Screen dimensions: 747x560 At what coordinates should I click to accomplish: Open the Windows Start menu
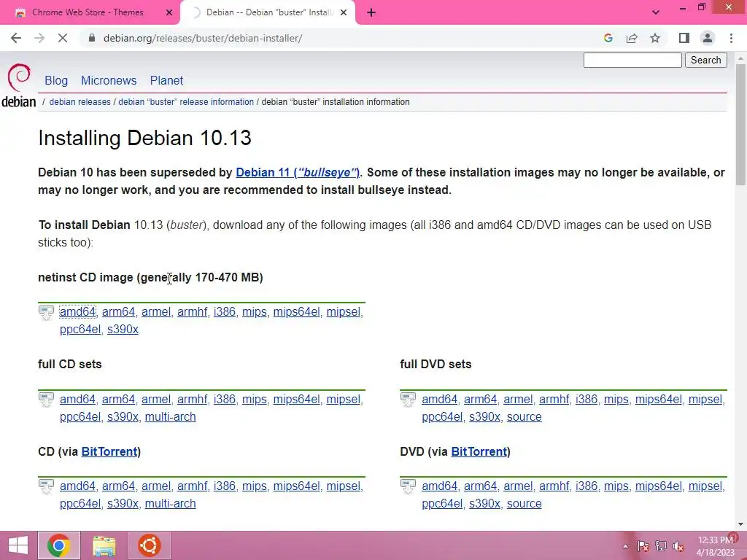click(18, 545)
